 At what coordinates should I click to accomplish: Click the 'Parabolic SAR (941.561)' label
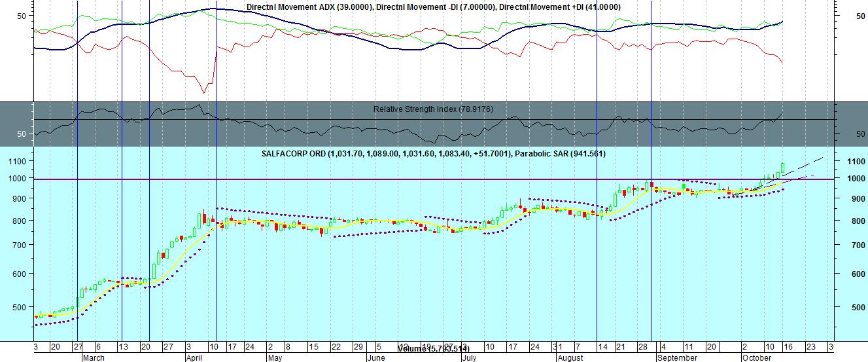(x=561, y=154)
